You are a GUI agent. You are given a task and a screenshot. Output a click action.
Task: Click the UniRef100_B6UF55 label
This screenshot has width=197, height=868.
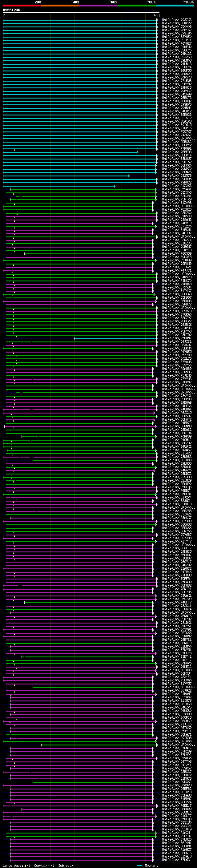[x=177, y=71]
